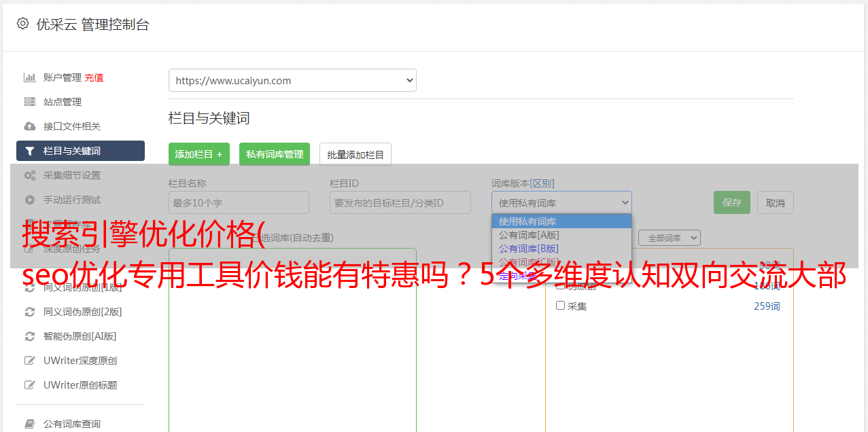Screen dimensions: 868x432
Task: Select the 使用私有词库 option in the list
Action: (x=561, y=221)
